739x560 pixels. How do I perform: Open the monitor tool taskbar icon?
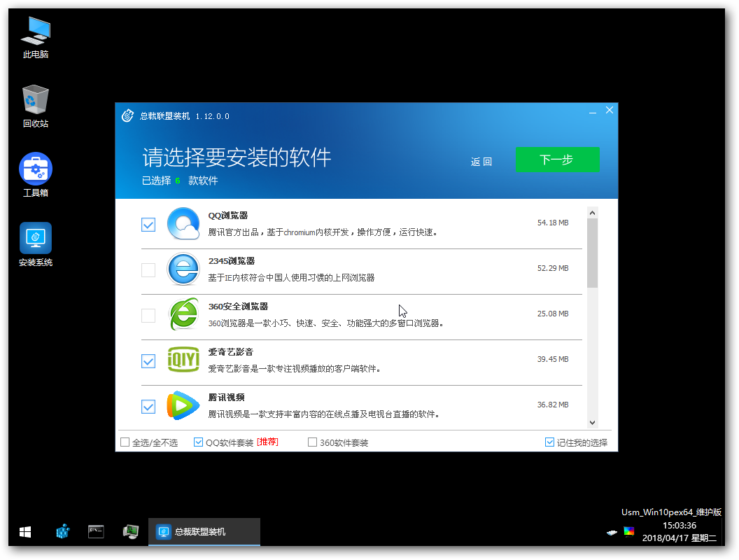[x=131, y=532]
